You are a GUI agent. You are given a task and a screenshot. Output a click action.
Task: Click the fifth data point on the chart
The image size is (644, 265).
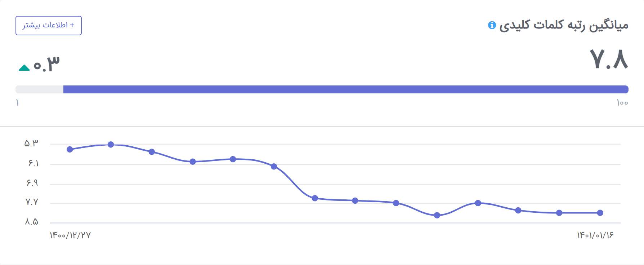(x=233, y=159)
